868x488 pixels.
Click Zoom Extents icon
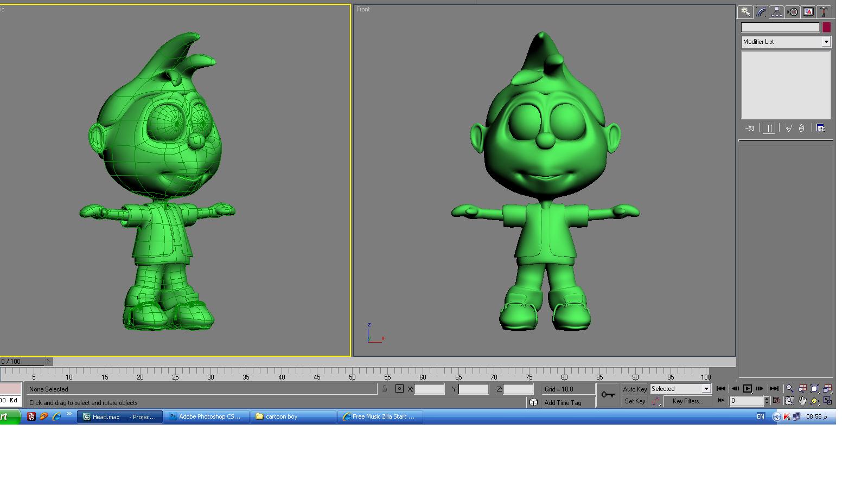point(815,389)
